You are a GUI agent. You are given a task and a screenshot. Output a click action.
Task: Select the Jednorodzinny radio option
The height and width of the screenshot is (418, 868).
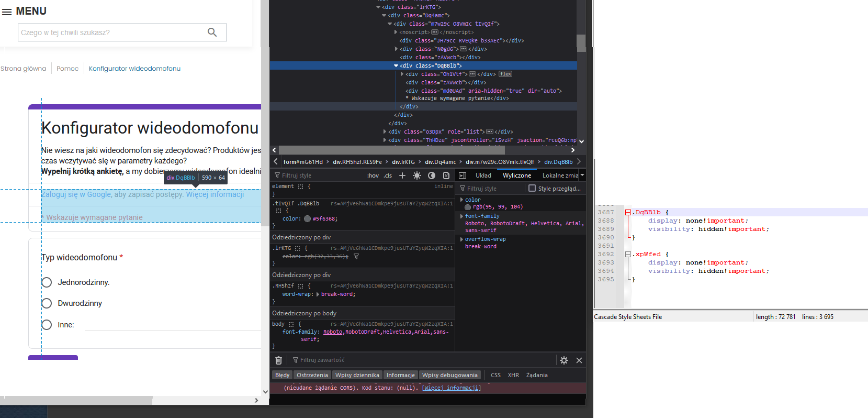(x=47, y=283)
